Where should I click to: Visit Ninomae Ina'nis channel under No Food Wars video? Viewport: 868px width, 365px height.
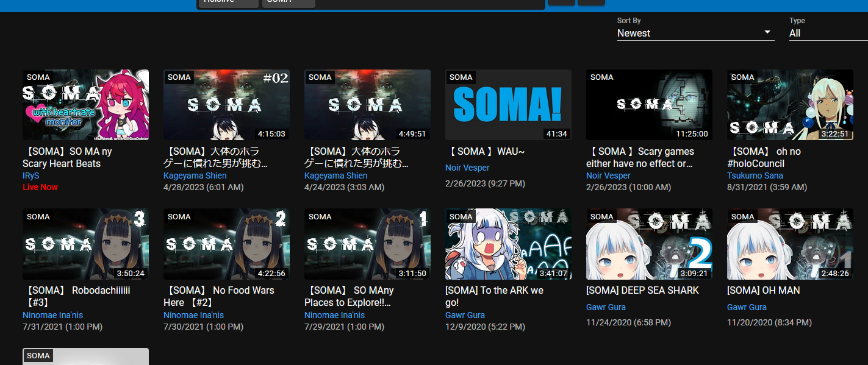point(194,315)
